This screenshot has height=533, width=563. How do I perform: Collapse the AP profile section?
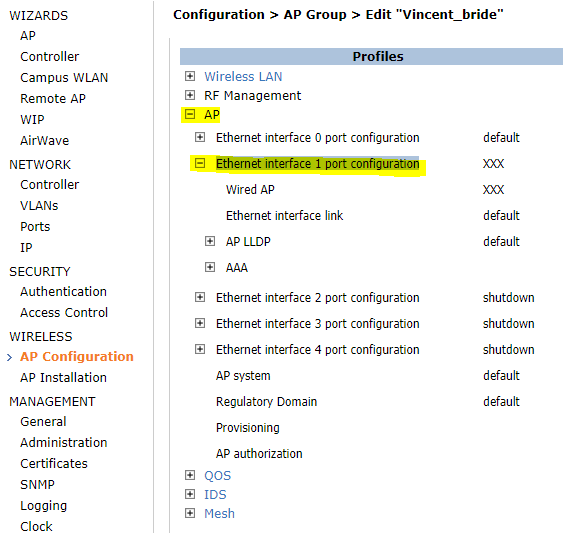[190, 115]
